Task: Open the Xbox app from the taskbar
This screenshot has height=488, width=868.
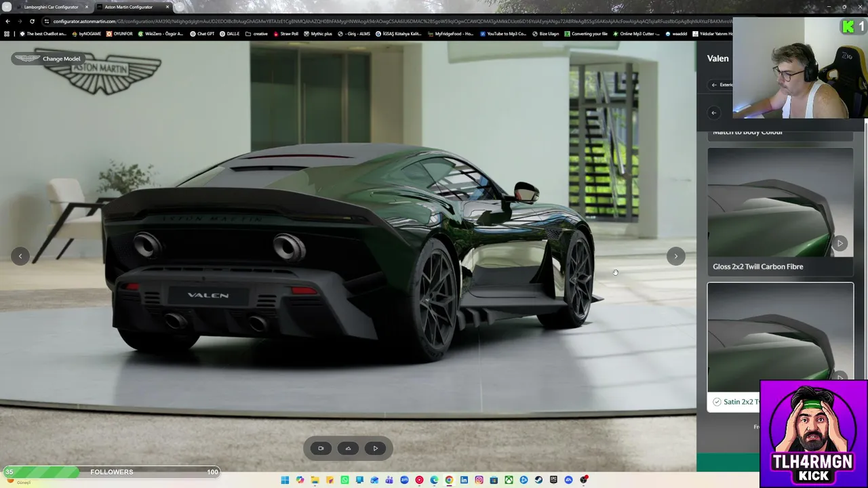Action: (509, 480)
